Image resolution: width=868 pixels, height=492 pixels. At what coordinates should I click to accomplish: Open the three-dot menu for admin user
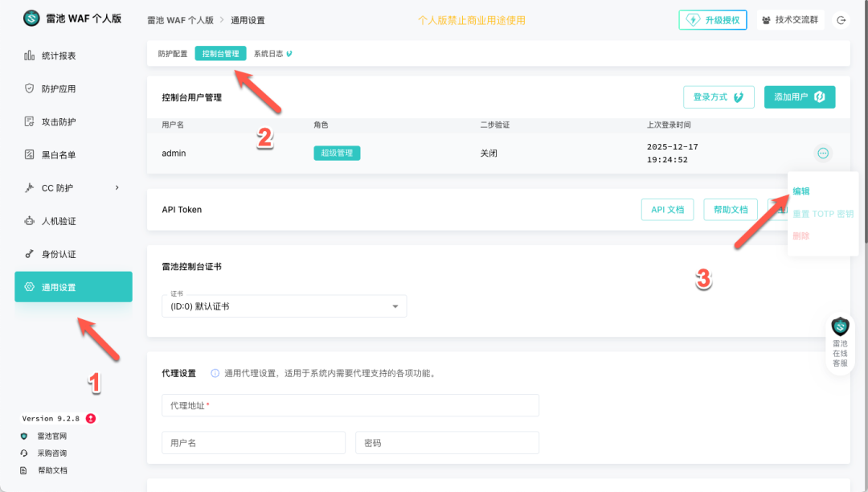(822, 153)
